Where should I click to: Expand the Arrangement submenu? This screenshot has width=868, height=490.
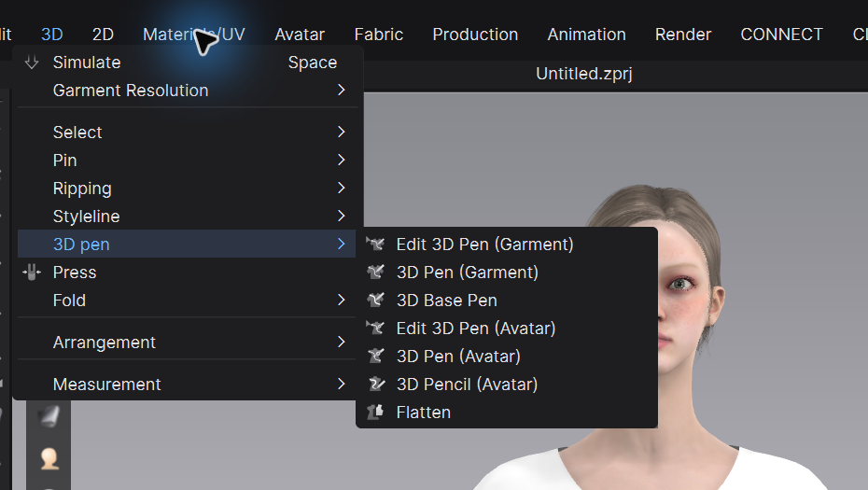pyautogui.click(x=341, y=343)
